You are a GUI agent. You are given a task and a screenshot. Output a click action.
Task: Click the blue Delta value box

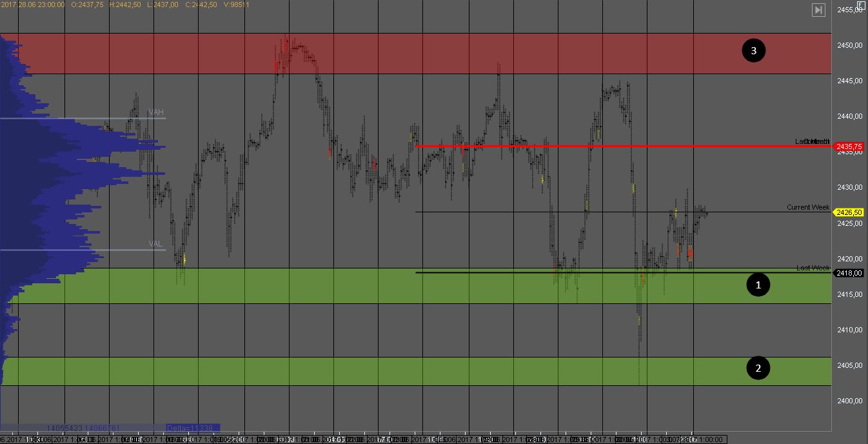192,427
